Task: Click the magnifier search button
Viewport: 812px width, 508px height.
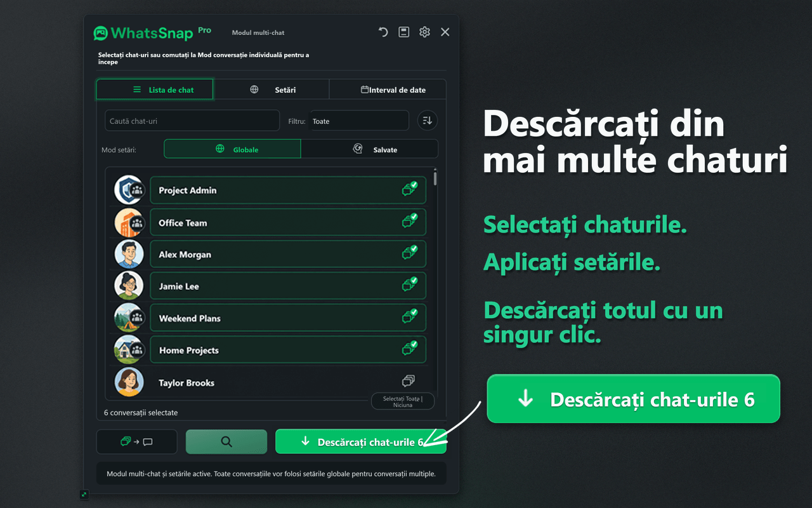Action: pyautogui.click(x=226, y=442)
